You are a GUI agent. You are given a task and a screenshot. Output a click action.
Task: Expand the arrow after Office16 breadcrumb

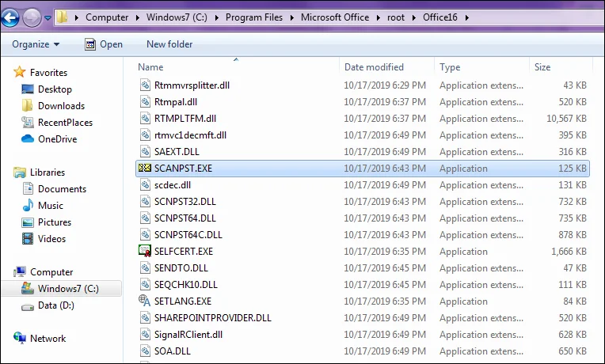pos(467,17)
